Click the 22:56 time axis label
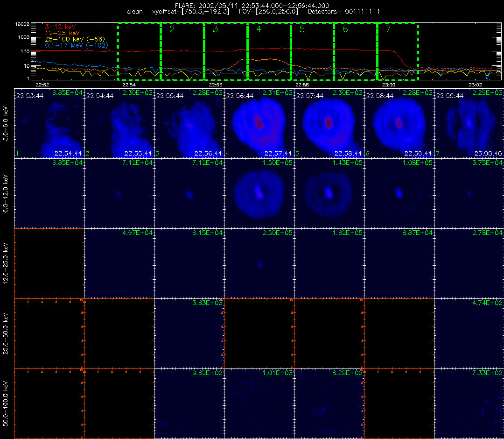This screenshot has height=439, width=504. click(215, 85)
